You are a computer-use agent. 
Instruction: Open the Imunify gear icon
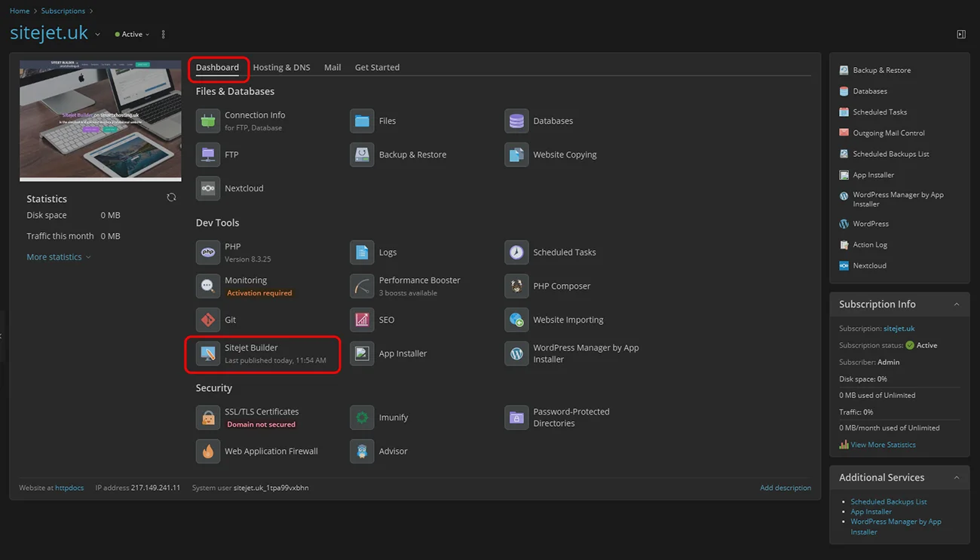click(x=362, y=418)
